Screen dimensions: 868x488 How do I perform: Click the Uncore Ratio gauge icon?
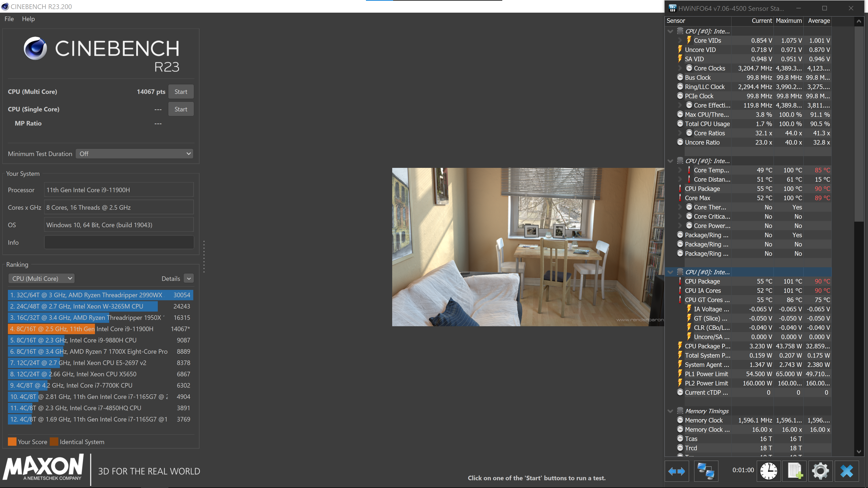pos(680,143)
